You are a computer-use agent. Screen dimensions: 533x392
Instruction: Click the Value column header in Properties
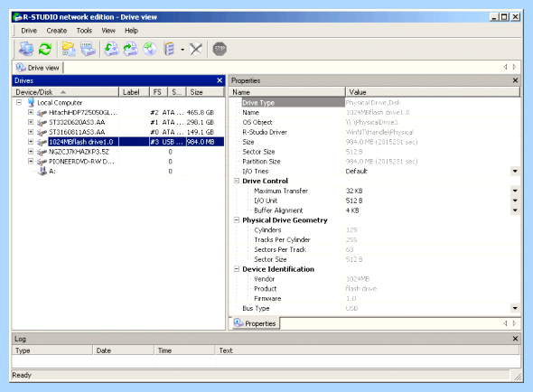click(x=433, y=92)
